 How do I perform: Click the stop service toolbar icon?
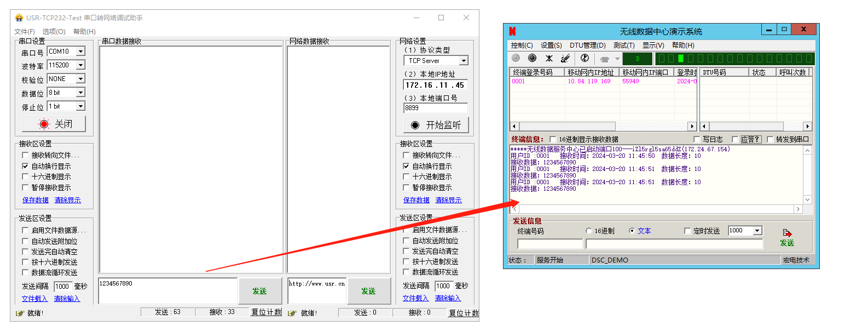click(532, 58)
